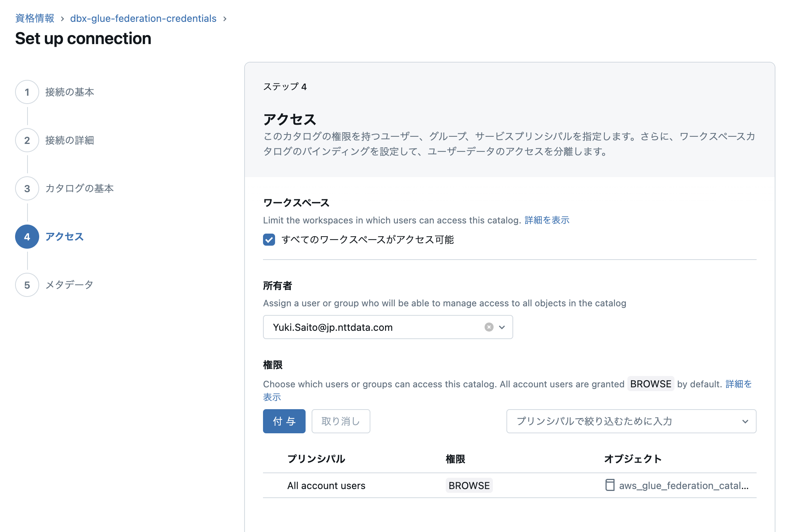786x532 pixels.
Task: Open プリンシパルで絞り込む filter dropdown
Action: click(x=631, y=421)
